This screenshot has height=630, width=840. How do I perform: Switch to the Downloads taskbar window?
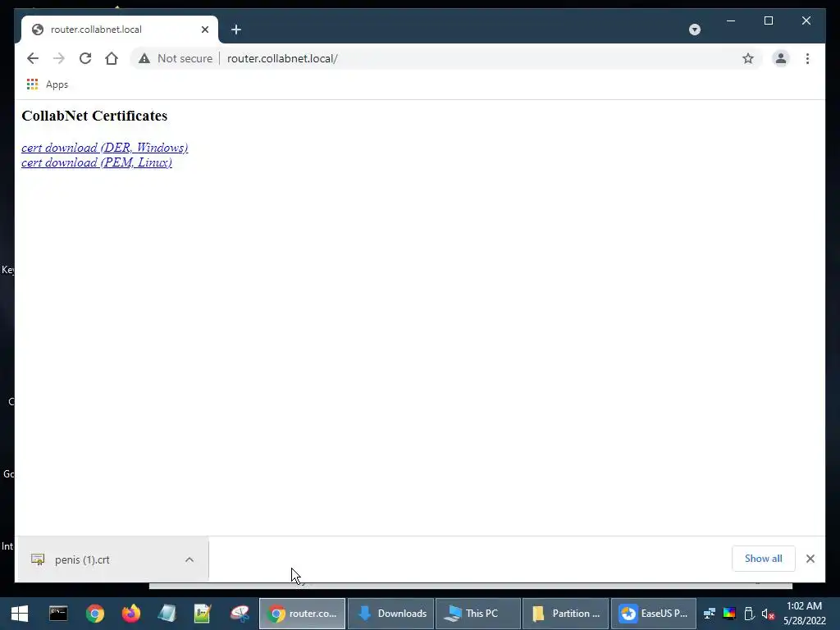point(390,614)
